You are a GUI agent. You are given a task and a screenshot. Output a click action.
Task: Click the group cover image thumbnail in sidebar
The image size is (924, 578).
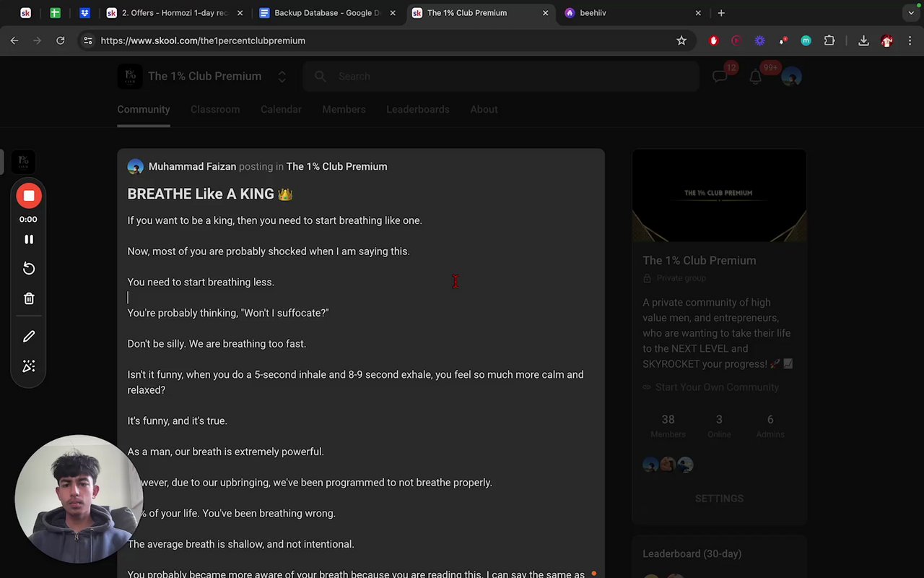tap(719, 195)
